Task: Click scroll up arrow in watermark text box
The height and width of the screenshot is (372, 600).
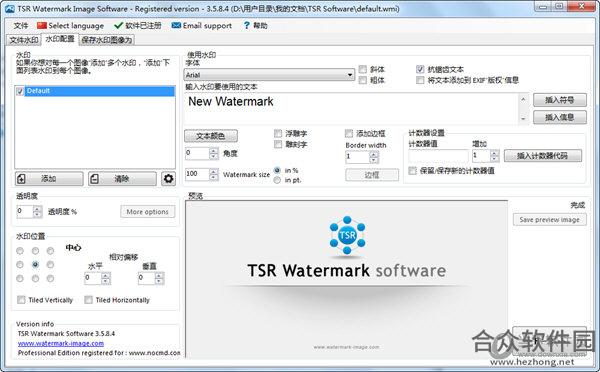Action: (523, 100)
